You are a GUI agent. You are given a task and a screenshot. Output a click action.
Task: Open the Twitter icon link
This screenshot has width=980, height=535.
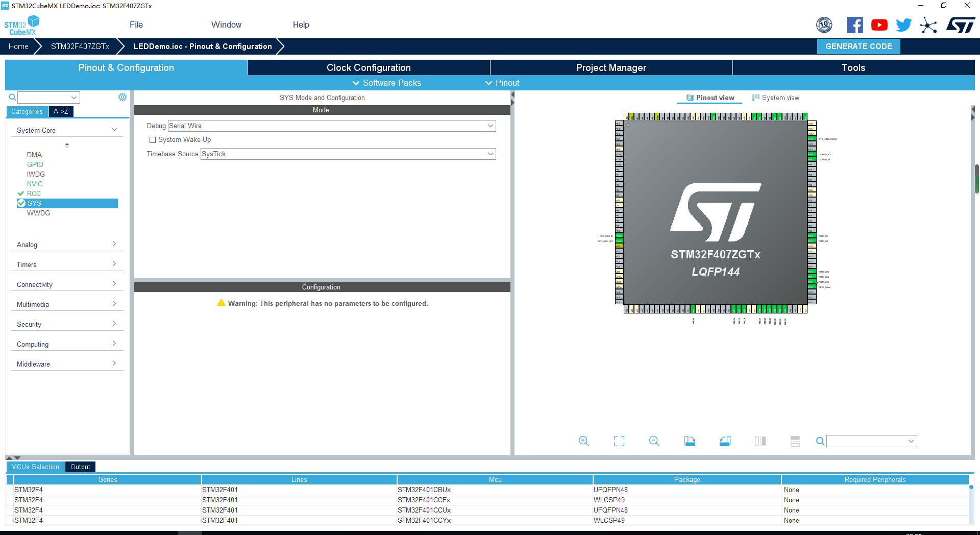click(904, 25)
